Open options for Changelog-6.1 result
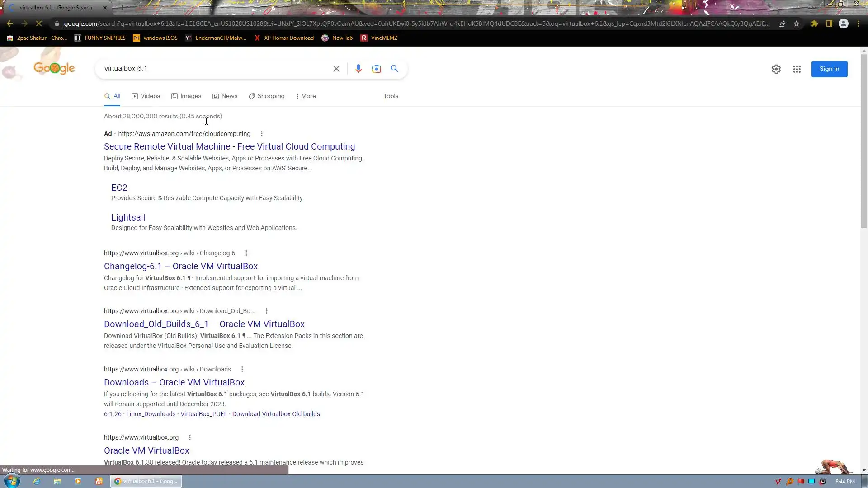 tap(246, 253)
